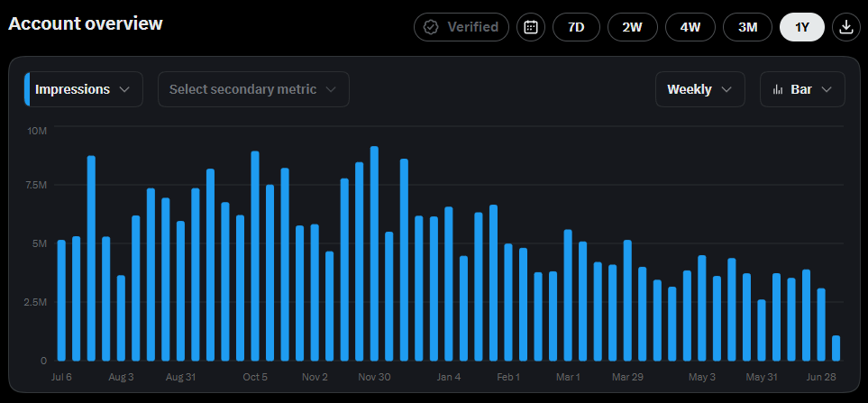868x403 pixels.
Task: Open the calendar date picker
Action: click(x=531, y=27)
